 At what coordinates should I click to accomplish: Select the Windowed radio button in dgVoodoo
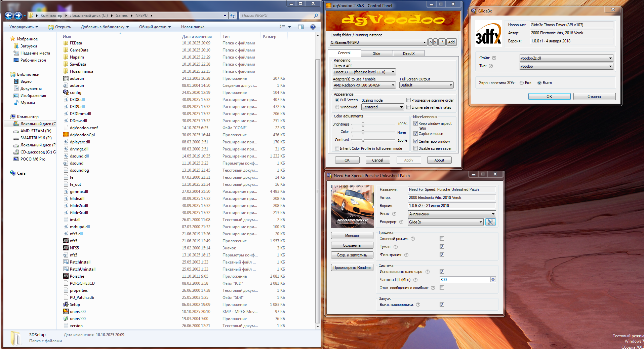(337, 107)
